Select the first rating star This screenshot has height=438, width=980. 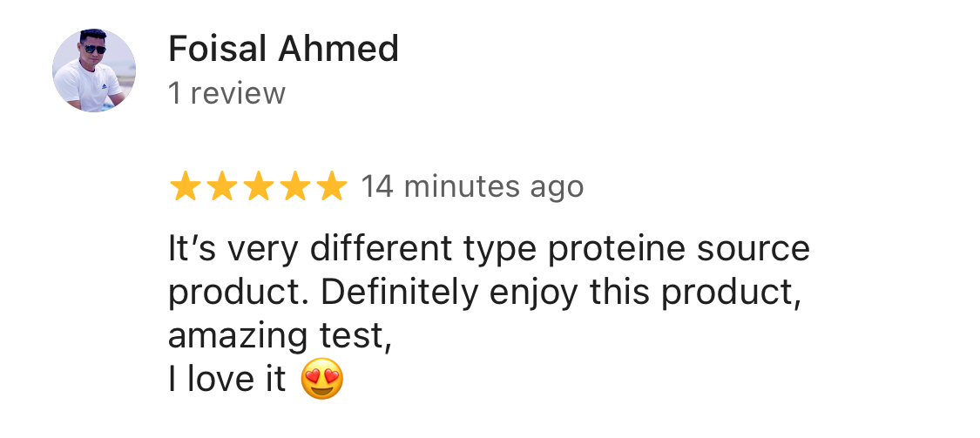coord(185,187)
